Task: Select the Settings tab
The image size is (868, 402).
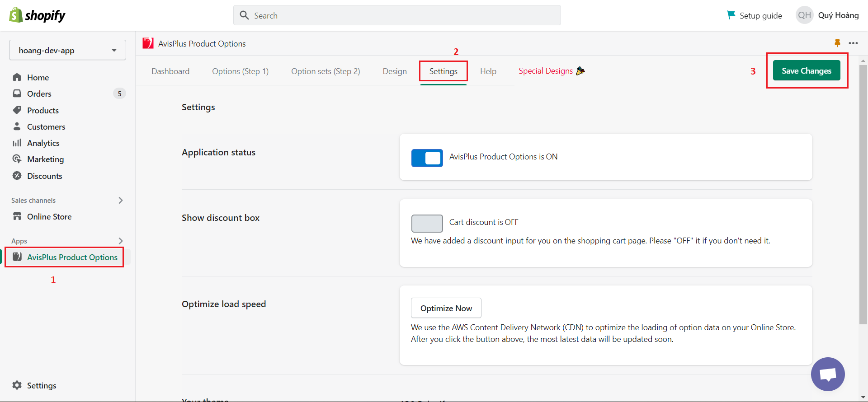Action: 443,71
